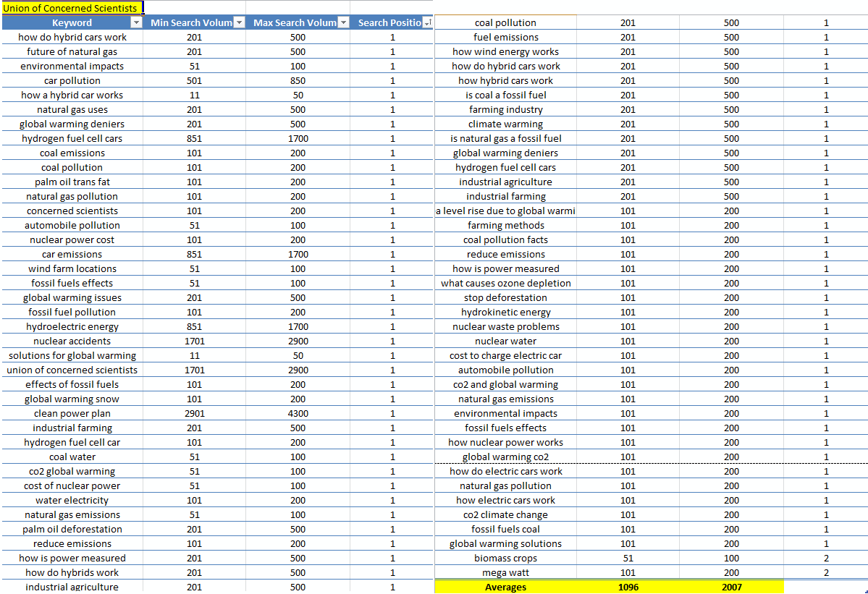Select the 'cost of nuclear power' cell
The height and width of the screenshot is (594, 868).
point(72,485)
